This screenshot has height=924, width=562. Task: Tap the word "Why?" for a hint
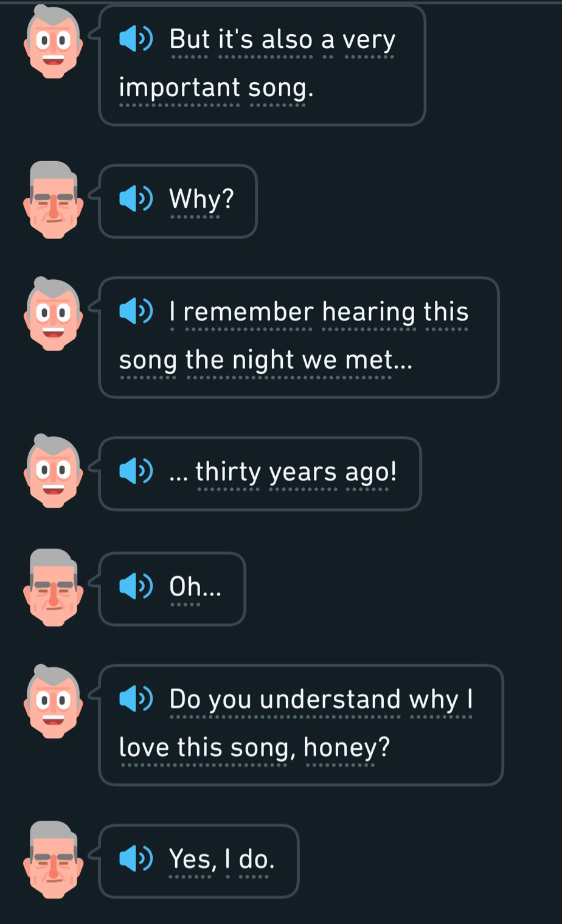[201, 200]
